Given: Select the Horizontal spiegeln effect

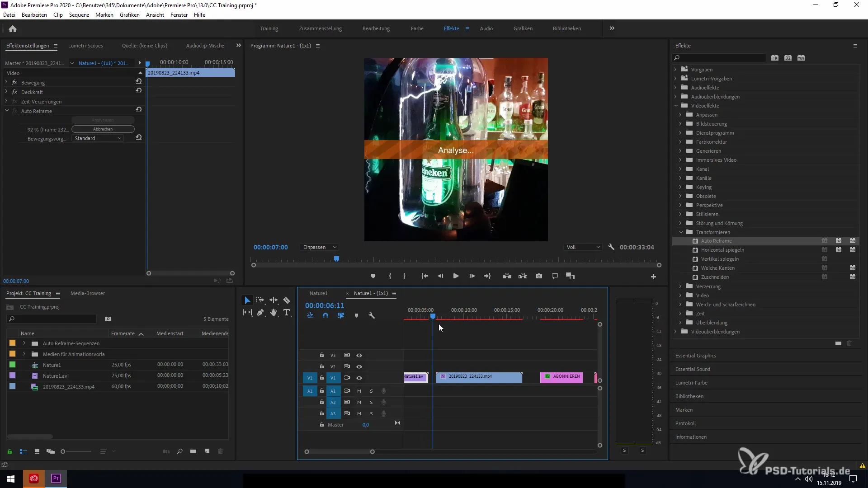Looking at the screenshot, I should (722, 250).
